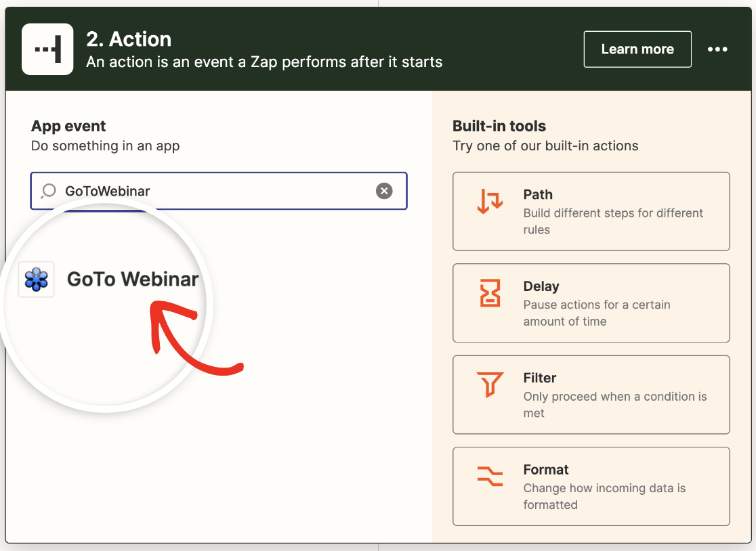Screen dimensions: 756x551
Task: Click the Action step icon in header
Action: 47,49
